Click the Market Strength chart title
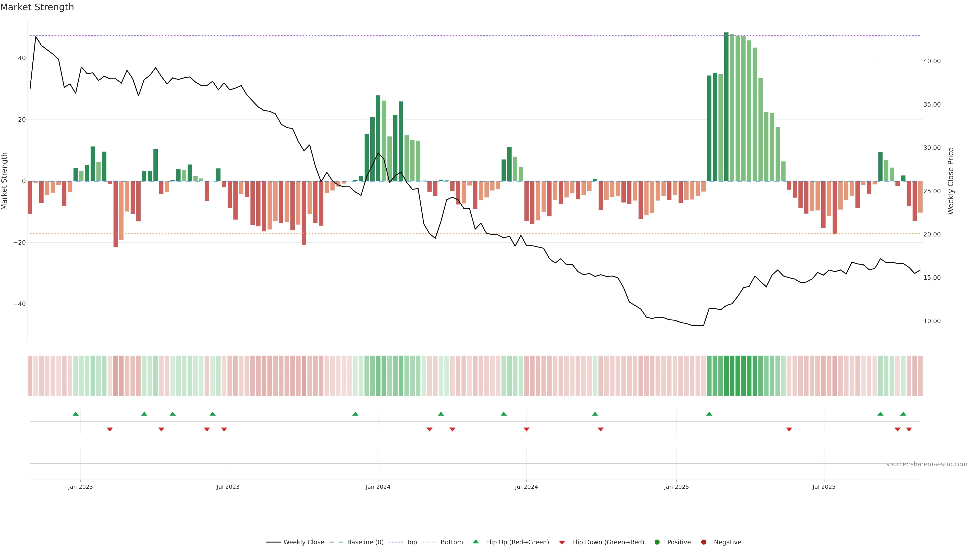980x551 pixels. (x=37, y=7)
